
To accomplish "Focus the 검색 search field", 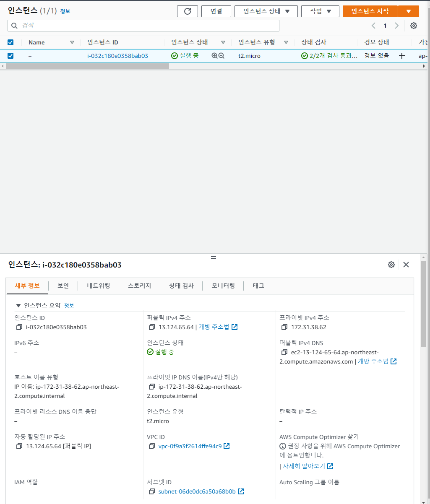I will pos(143,26).
